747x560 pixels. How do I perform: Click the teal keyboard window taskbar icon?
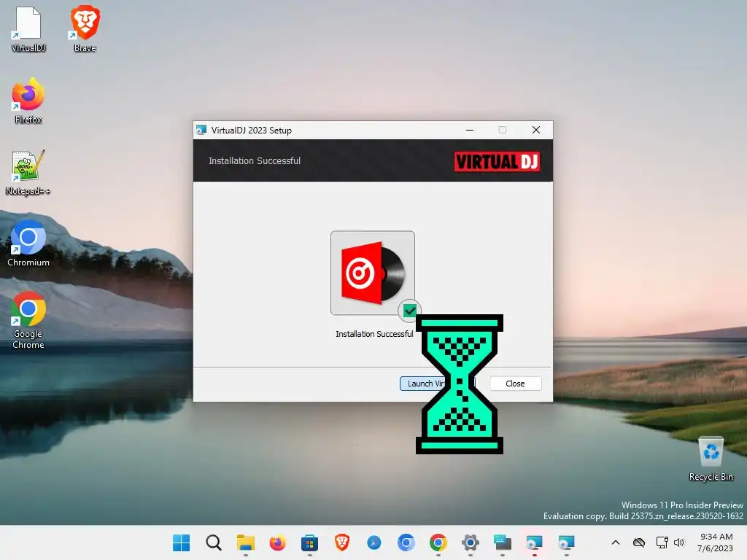(502, 542)
